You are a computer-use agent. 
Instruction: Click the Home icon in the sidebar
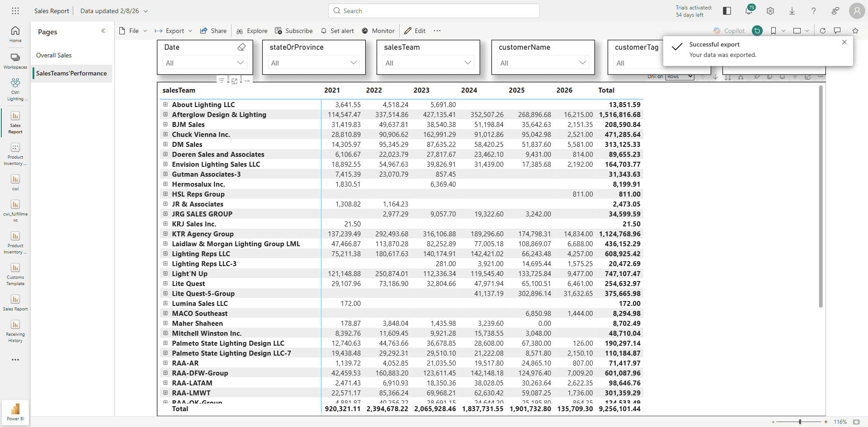pos(15,34)
